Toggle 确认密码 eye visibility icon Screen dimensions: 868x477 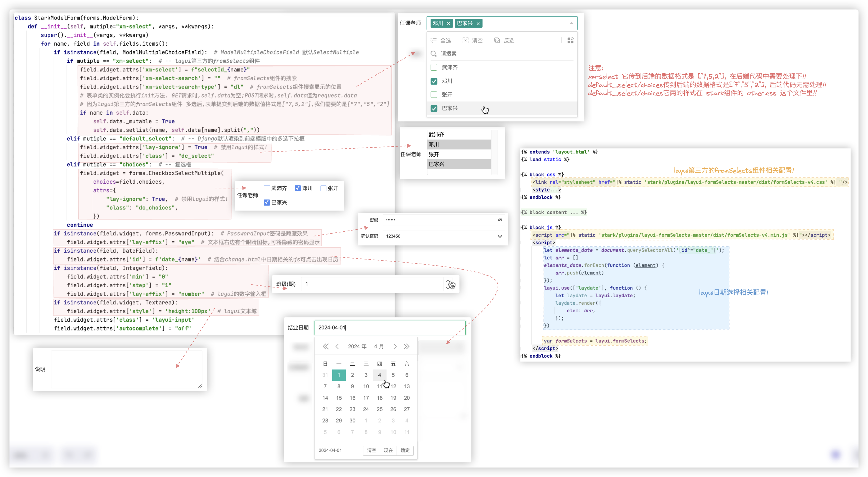point(500,236)
